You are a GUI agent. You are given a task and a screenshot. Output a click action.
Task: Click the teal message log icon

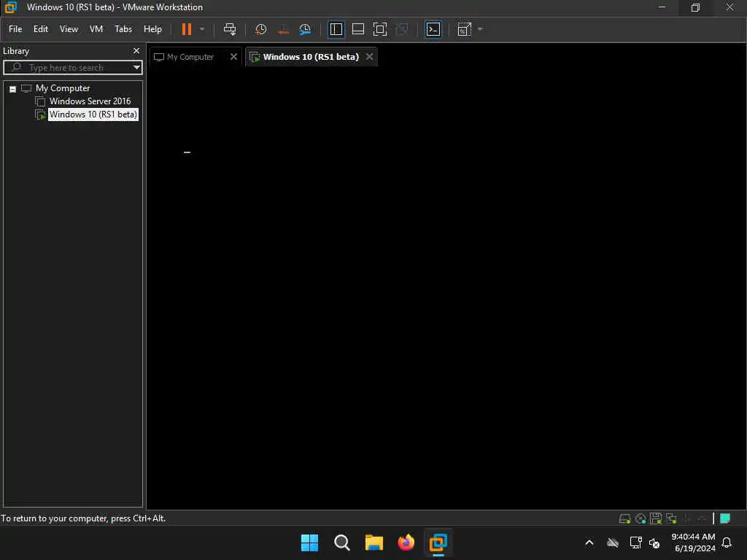point(725,518)
